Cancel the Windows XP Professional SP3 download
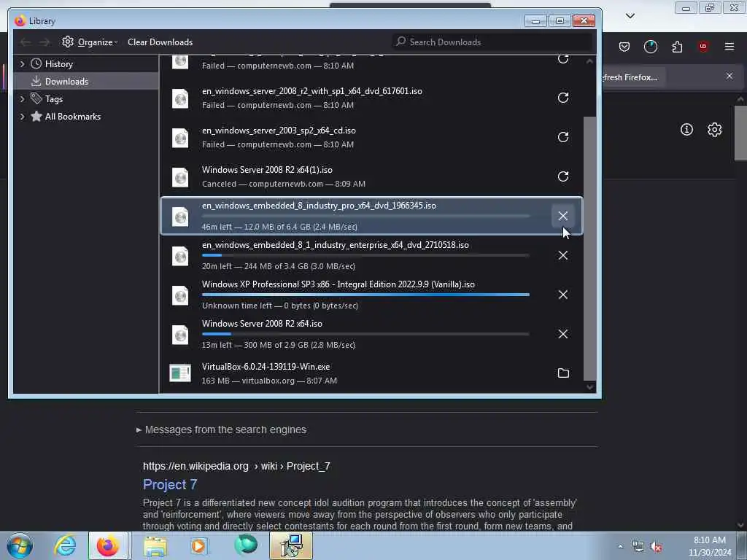747x560 pixels. tap(562, 295)
